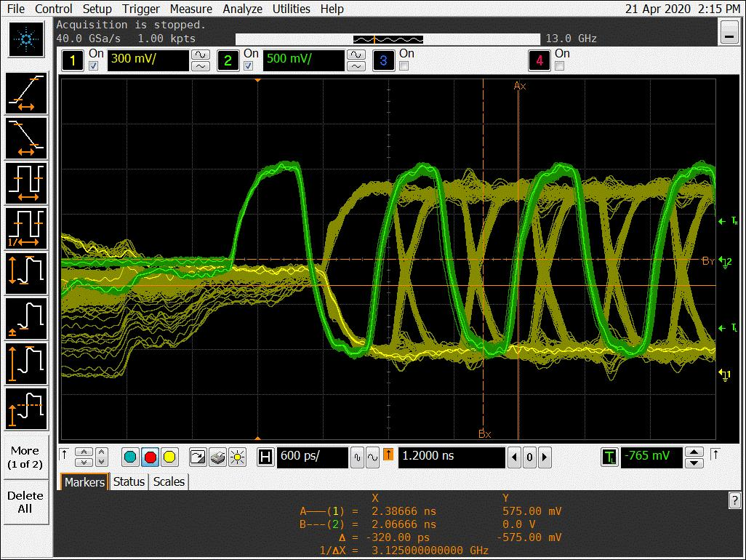Open the Control menu
The image size is (746, 560).
click(x=54, y=9)
